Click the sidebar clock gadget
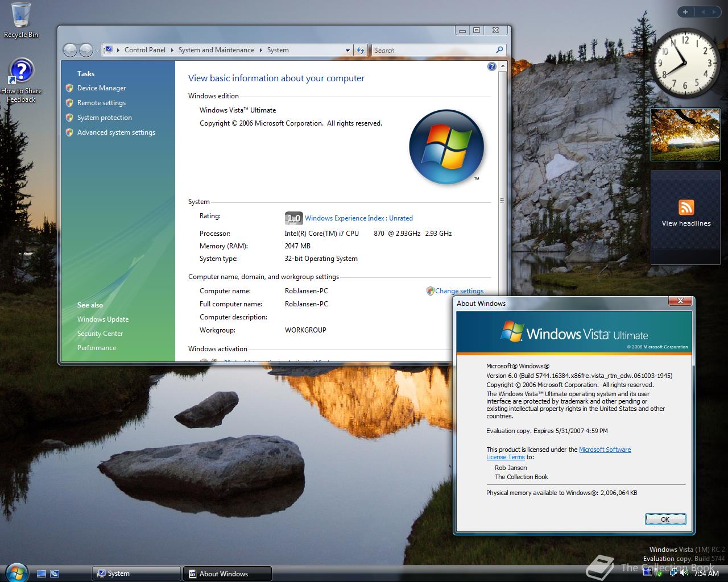This screenshot has width=728, height=582. click(685, 63)
